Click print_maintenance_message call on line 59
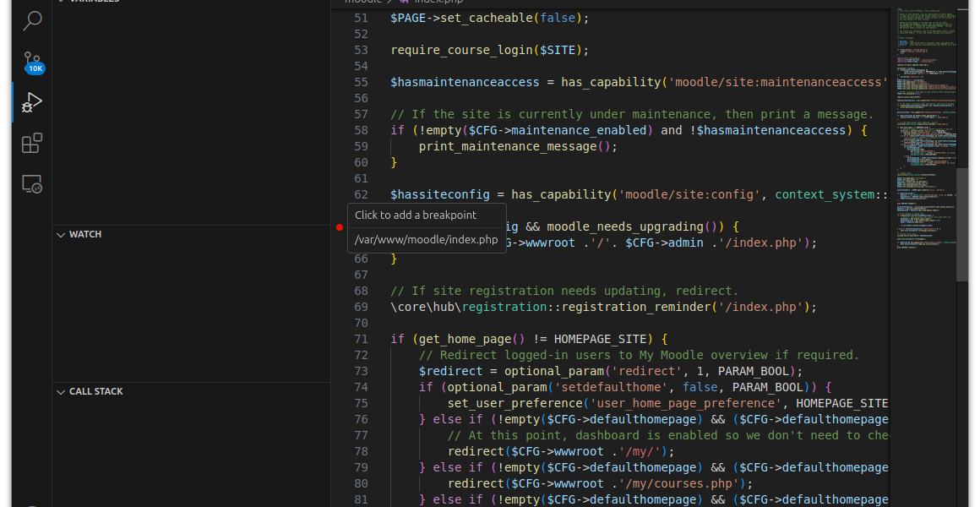This screenshot has width=980, height=507. click(508, 146)
